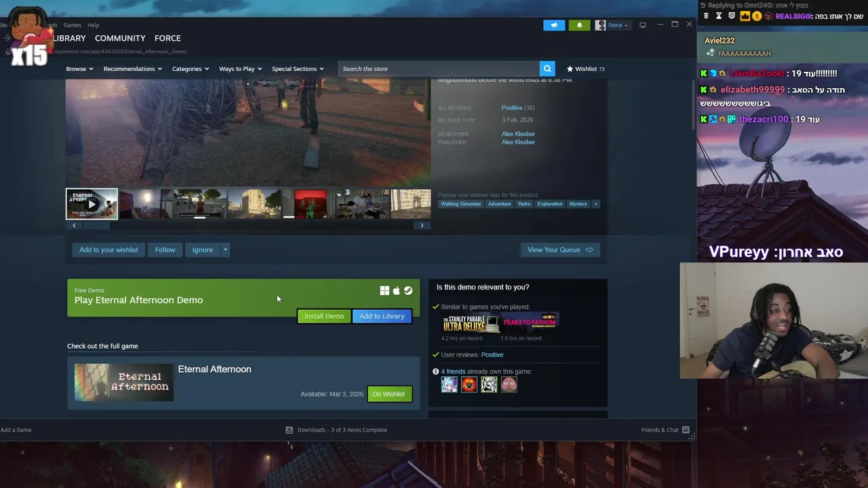868x488 pixels.
Task: Click the macOS Apple platform icon
Action: tap(397, 291)
